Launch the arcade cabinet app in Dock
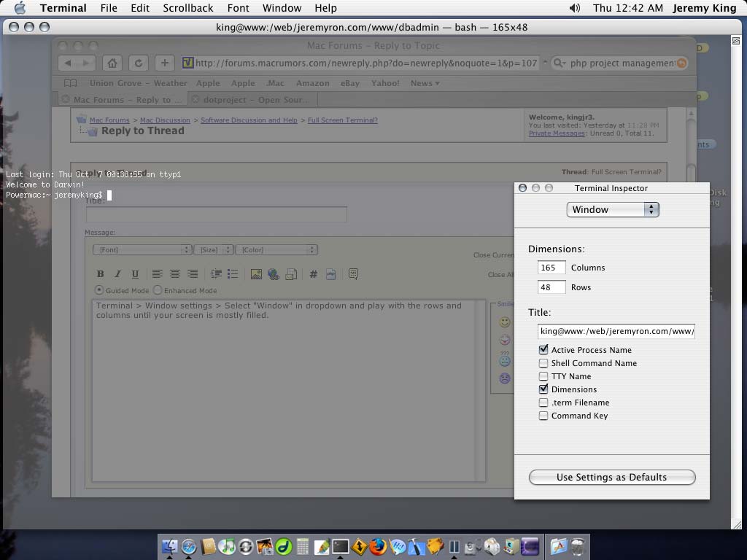747x560 pixels. [511, 546]
